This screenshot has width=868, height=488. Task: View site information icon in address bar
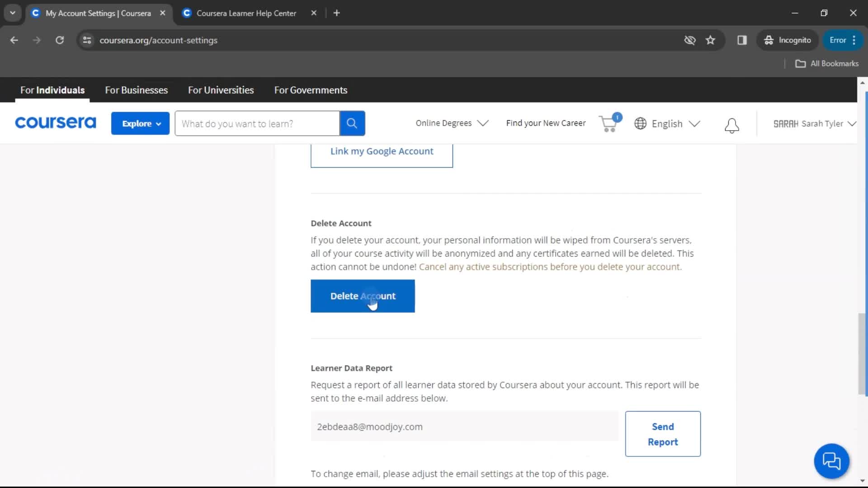click(87, 40)
